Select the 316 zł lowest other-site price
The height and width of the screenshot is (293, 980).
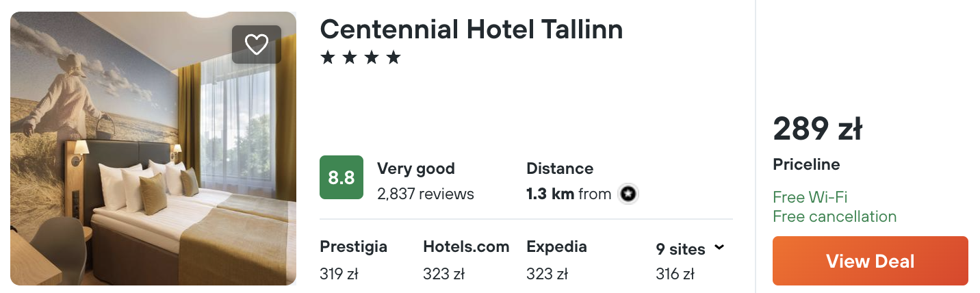675,274
